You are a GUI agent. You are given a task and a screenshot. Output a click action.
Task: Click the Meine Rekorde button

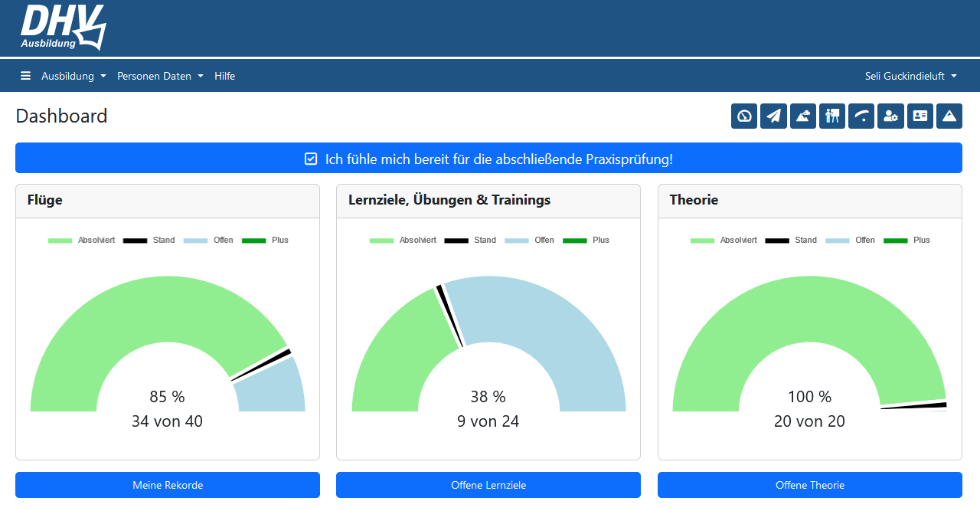(168, 485)
